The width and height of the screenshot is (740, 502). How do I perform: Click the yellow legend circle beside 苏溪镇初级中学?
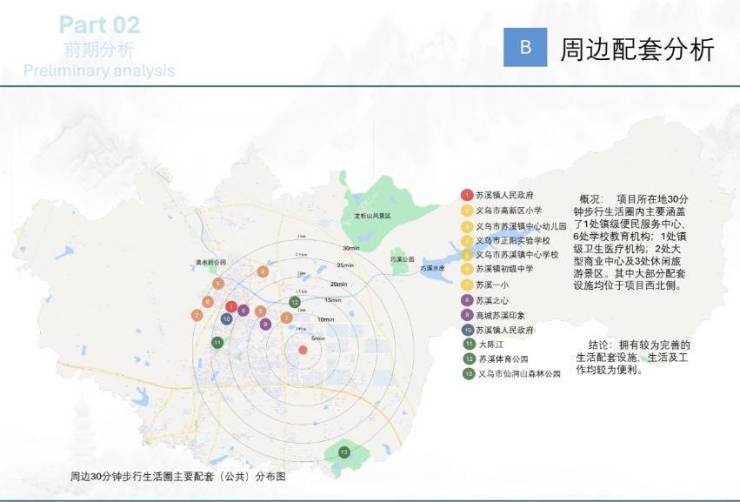[x=467, y=269]
